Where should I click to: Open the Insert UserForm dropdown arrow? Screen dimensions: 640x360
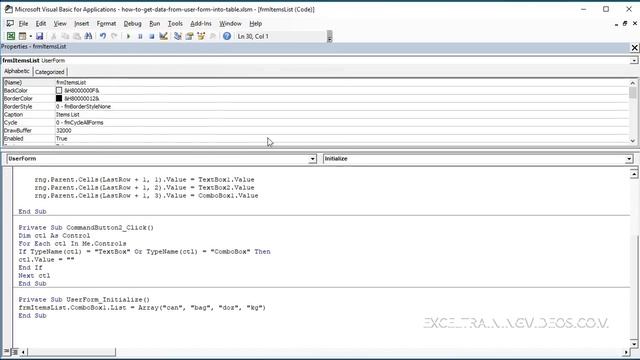click(31, 36)
